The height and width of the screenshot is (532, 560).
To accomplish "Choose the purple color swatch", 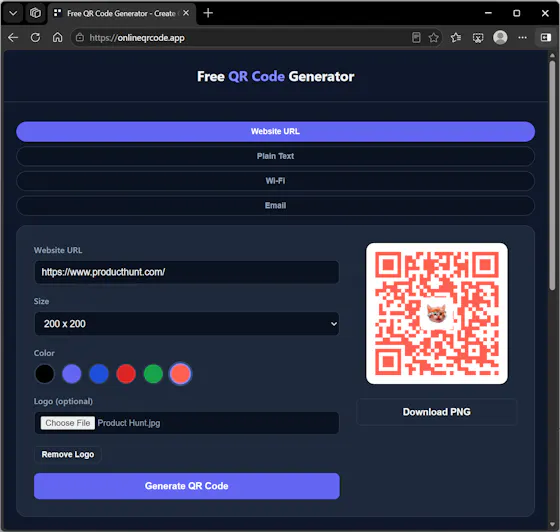I will (72, 374).
